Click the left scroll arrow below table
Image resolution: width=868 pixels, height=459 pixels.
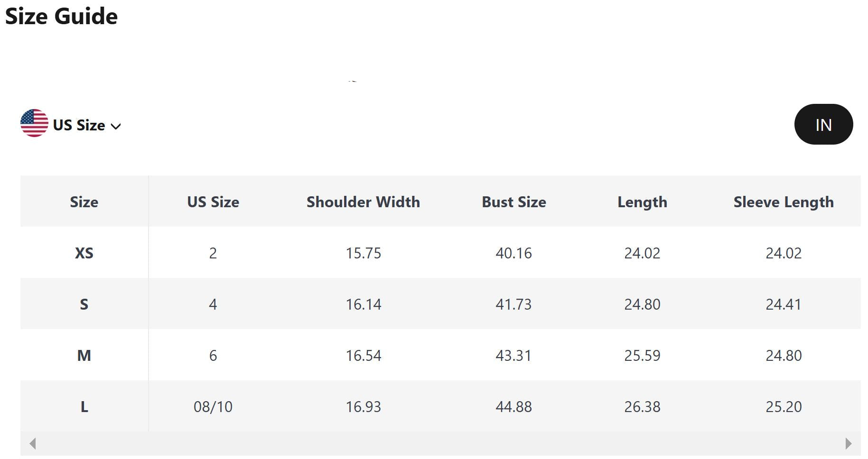coord(33,444)
